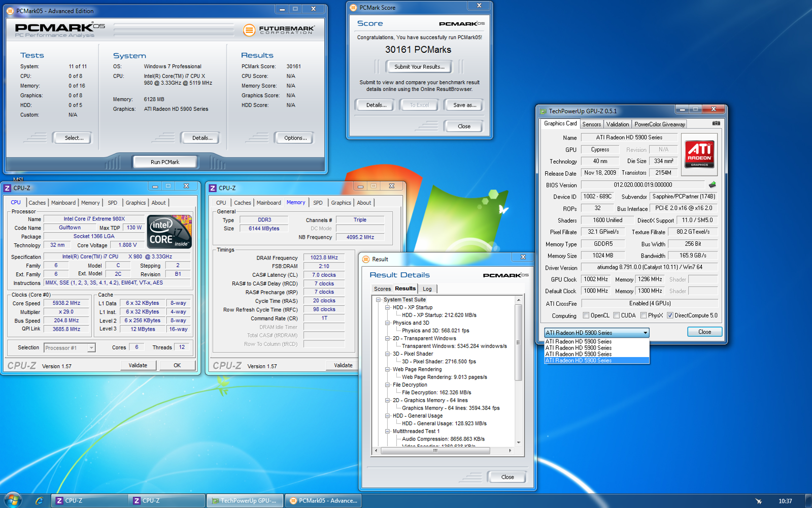Image resolution: width=812 pixels, height=508 pixels.
Task: Enable the CUDA checkbox
Action: (x=617, y=315)
